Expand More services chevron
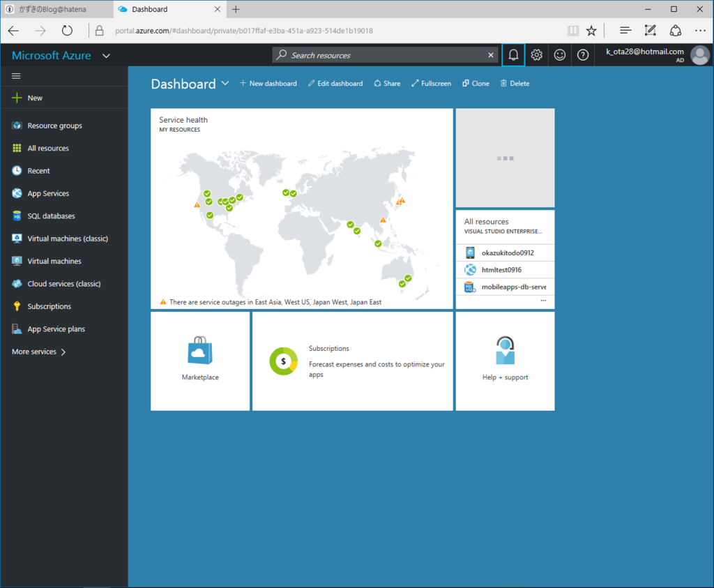Viewport: 714px width, 588px height. point(63,352)
